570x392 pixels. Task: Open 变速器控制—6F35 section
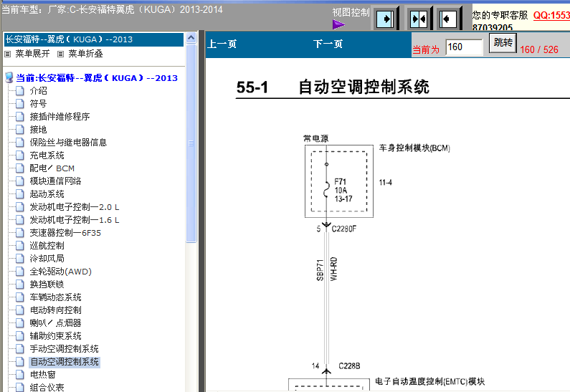coord(65,233)
